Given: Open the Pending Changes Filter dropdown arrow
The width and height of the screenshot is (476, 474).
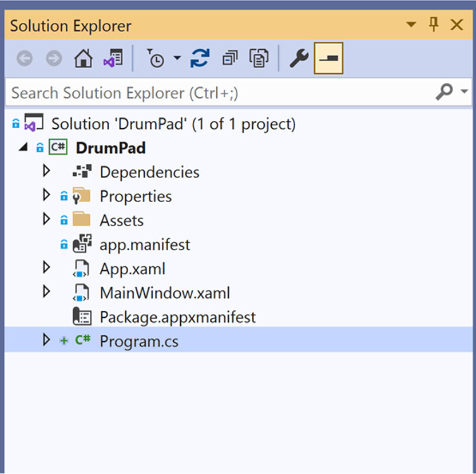Looking at the screenshot, I should pos(177,58).
